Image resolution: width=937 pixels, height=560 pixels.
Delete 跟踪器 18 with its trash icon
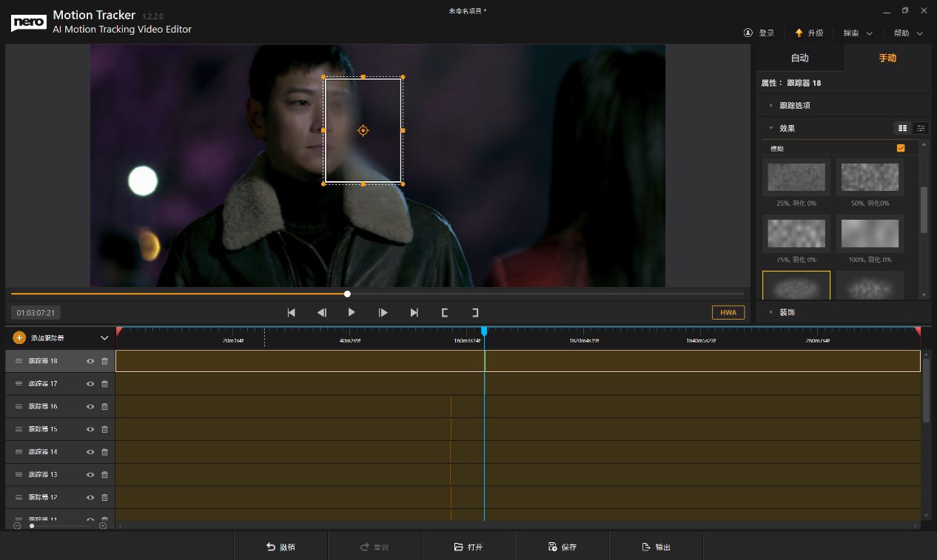(104, 361)
